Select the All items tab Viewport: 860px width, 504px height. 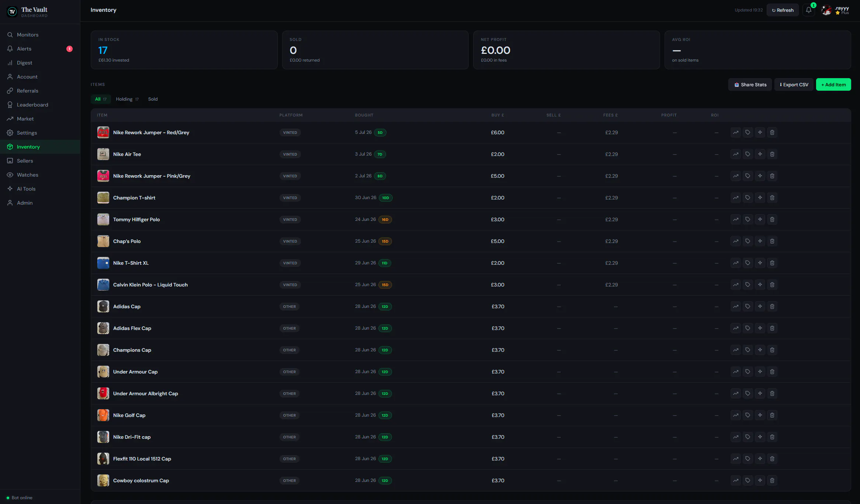tap(101, 99)
